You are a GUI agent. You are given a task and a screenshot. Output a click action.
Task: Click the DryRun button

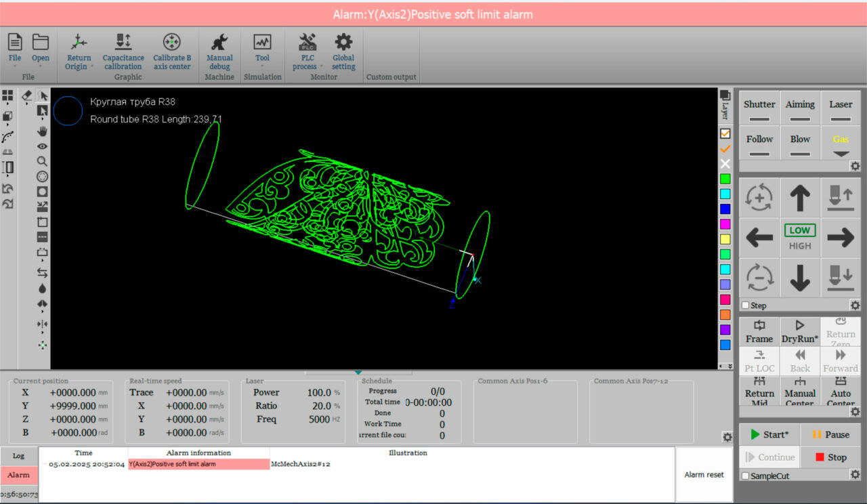pos(800,332)
